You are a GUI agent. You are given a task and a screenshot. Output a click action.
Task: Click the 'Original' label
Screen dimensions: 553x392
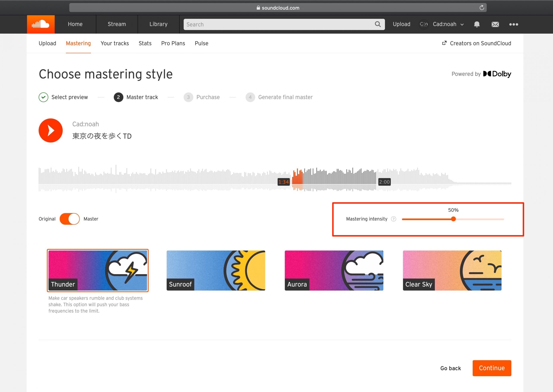tap(47, 219)
